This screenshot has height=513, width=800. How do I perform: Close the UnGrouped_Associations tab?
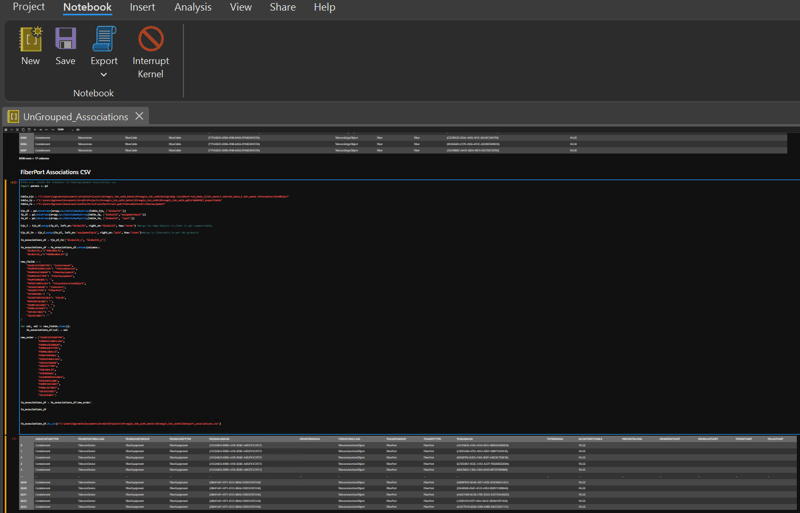[x=139, y=117]
